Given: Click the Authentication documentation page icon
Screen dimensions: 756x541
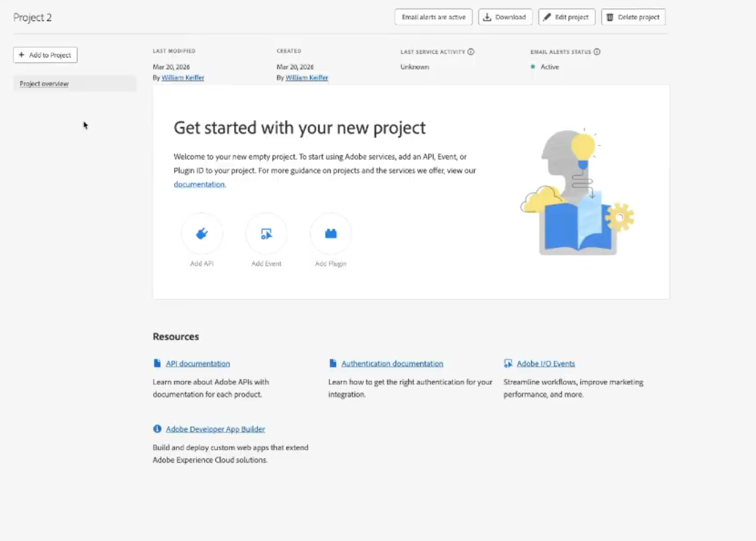Looking at the screenshot, I should pyautogui.click(x=333, y=363).
